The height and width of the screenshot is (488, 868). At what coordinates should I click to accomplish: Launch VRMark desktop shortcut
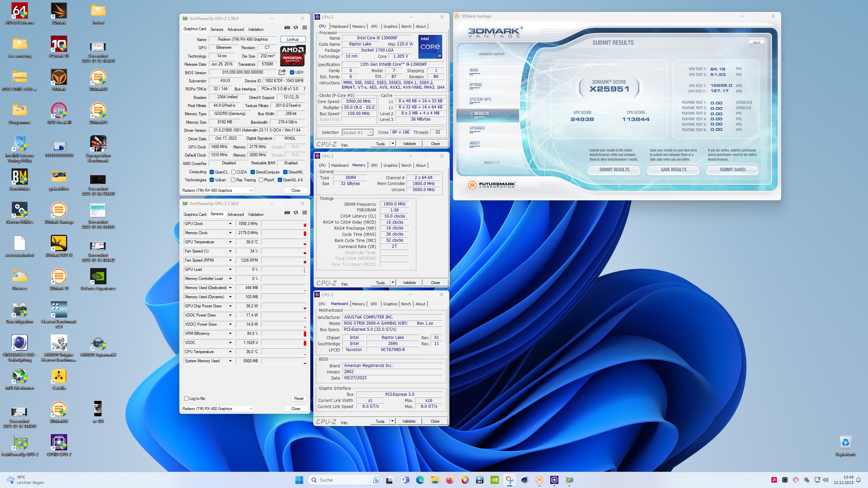pyautogui.click(x=59, y=80)
